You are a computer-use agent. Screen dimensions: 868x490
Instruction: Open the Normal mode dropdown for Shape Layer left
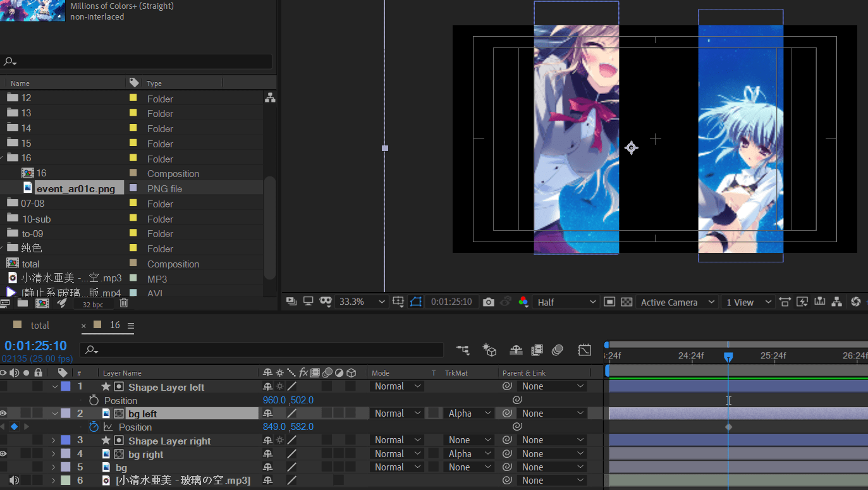(396, 386)
